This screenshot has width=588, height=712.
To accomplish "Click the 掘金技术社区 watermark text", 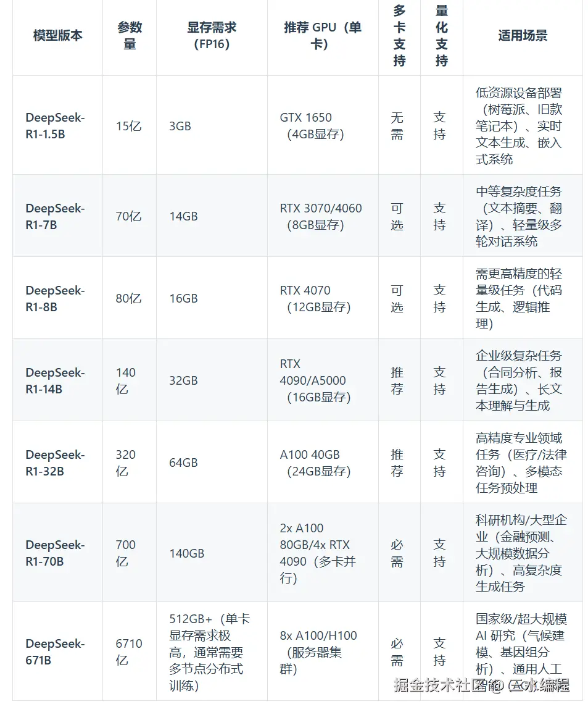I will click(x=441, y=685).
